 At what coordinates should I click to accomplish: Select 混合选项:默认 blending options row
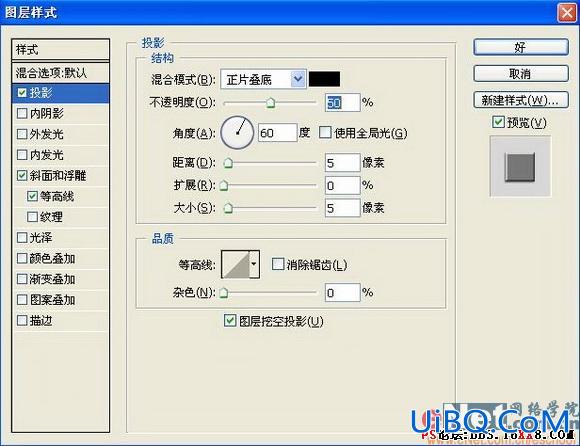point(61,73)
